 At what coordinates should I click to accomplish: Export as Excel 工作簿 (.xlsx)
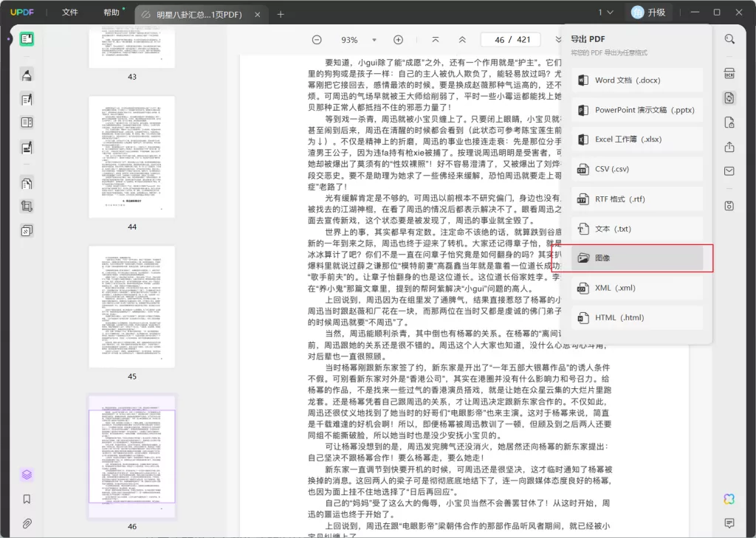[637, 139]
